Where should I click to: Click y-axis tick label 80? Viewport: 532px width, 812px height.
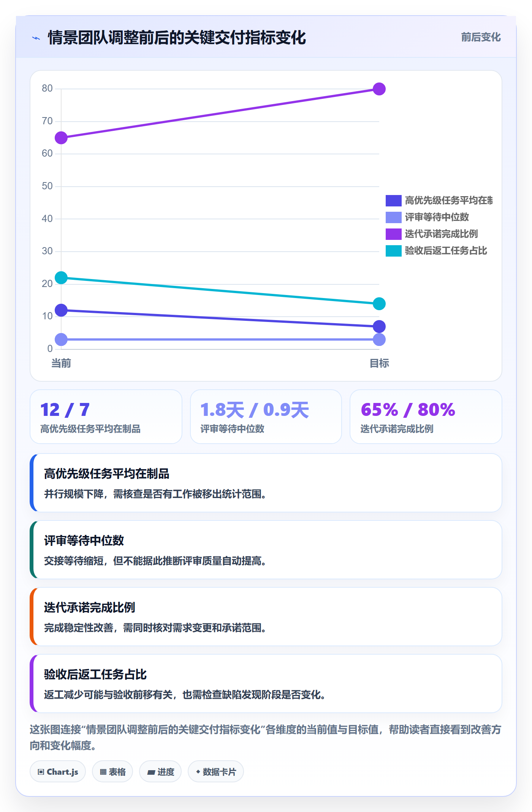click(x=47, y=88)
